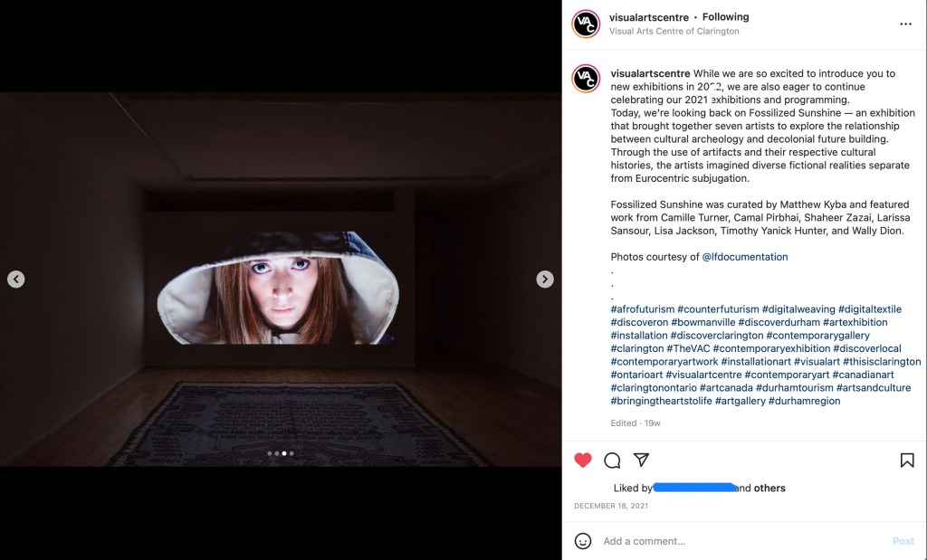Open the @lfdocumentation profile mention

[x=744, y=257]
